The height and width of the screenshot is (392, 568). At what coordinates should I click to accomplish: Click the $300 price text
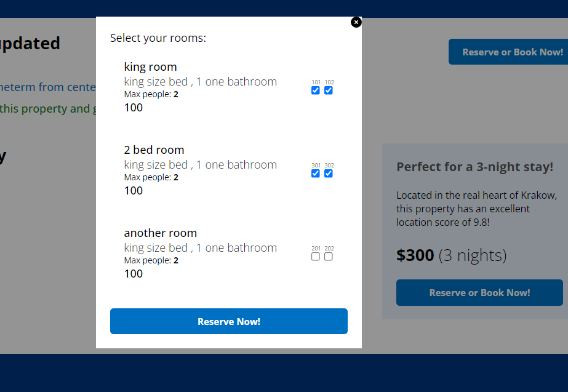tap(415, 255)
